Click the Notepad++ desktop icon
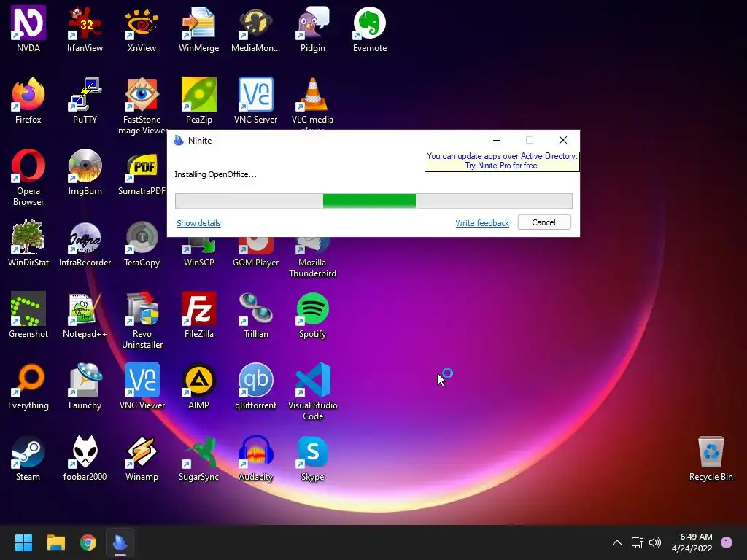This screenshot has width=747, height=560. (85, 308)
